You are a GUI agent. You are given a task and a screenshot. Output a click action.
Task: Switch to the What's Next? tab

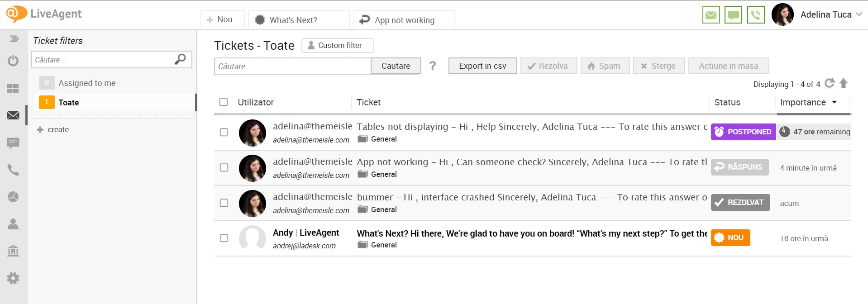pyautogui.click(x=299, y=20)
